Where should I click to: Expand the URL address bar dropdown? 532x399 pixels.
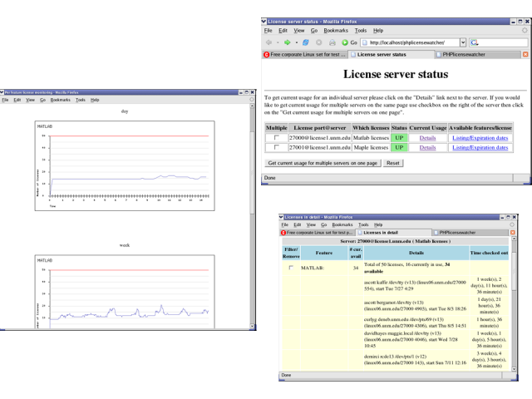463,42
